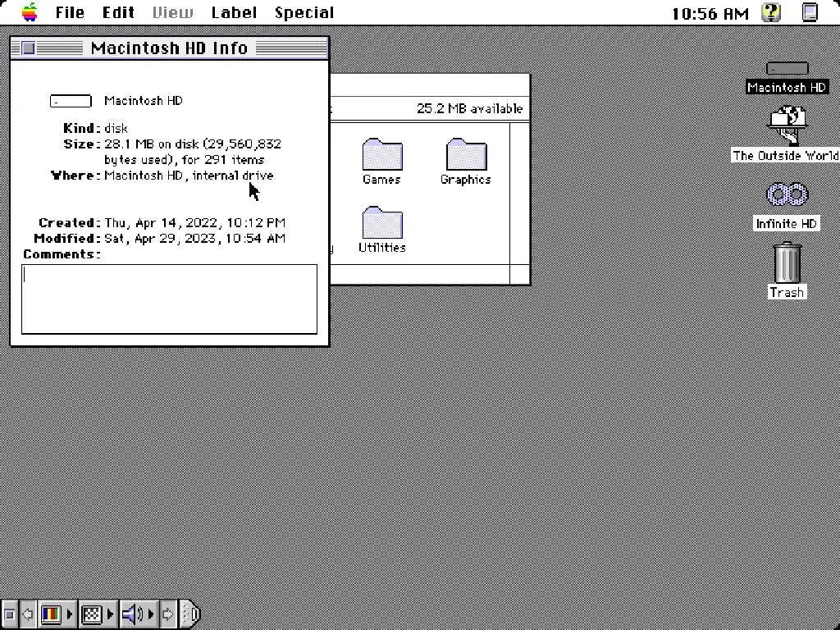840x630 pixels.
Task: Open the dimmed View menu
Action: (172, 12)
